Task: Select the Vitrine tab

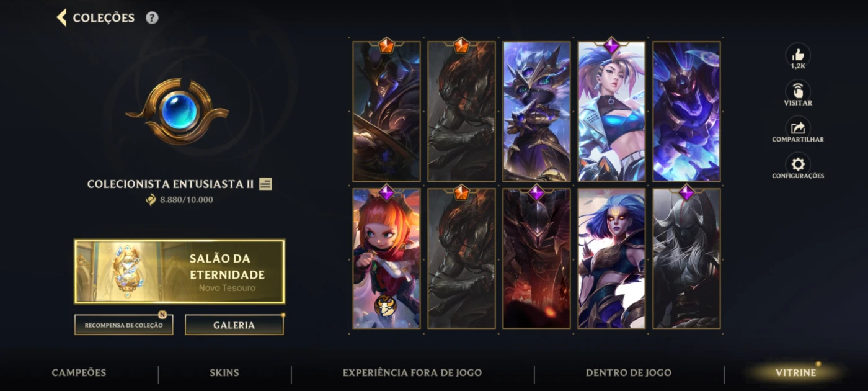Action: point(795,373)
